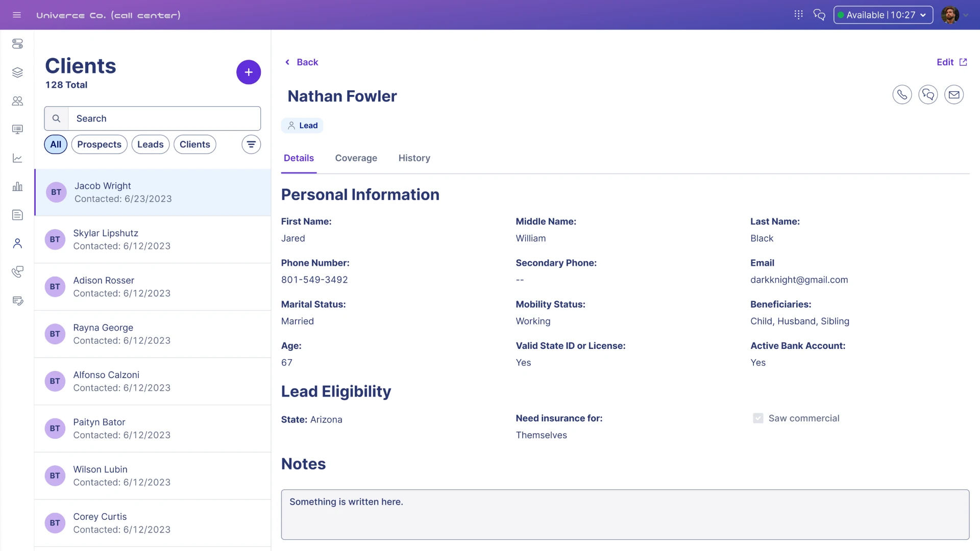
Task: Filter list by Leads chip
Action: [150, 144]
